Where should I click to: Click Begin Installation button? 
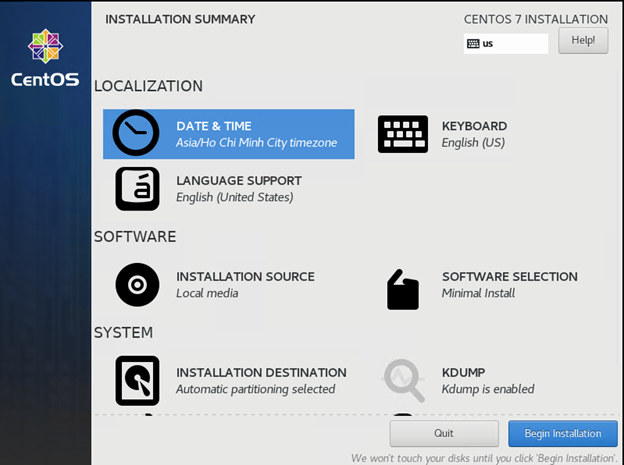(563, 433)
